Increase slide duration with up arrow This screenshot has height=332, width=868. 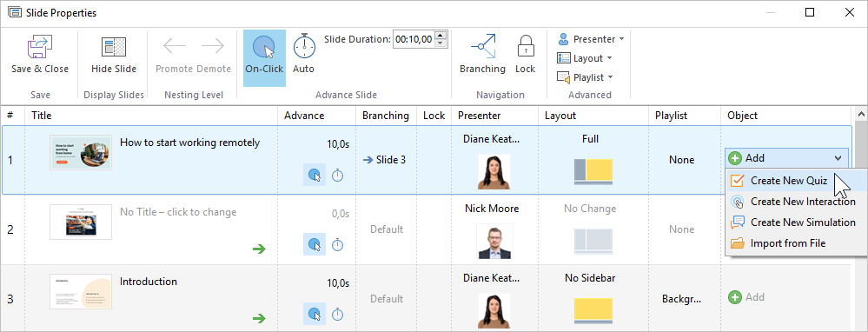click(x=441, y=36)
